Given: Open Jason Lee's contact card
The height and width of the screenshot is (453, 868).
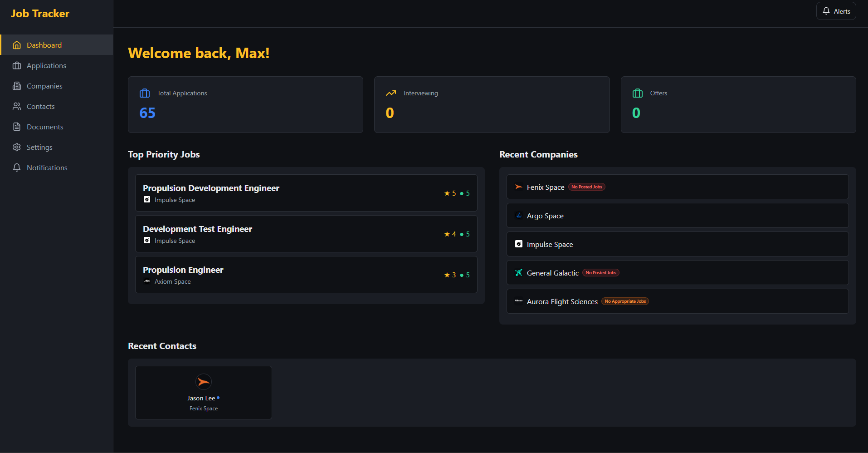Looking at the screenshot, I should (203, 392).
